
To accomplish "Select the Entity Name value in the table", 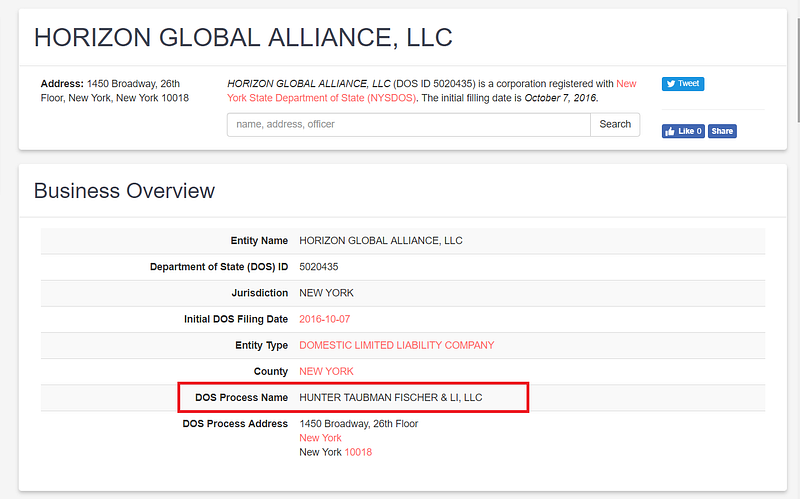I will pyautogui.click(x=381, y=241).
